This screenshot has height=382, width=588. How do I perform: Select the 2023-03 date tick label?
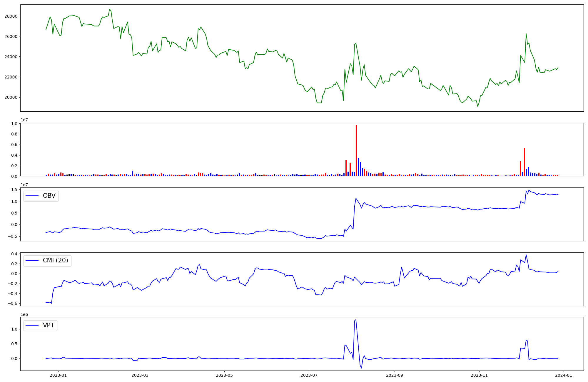pyautogui.click(x=140, y=375)
